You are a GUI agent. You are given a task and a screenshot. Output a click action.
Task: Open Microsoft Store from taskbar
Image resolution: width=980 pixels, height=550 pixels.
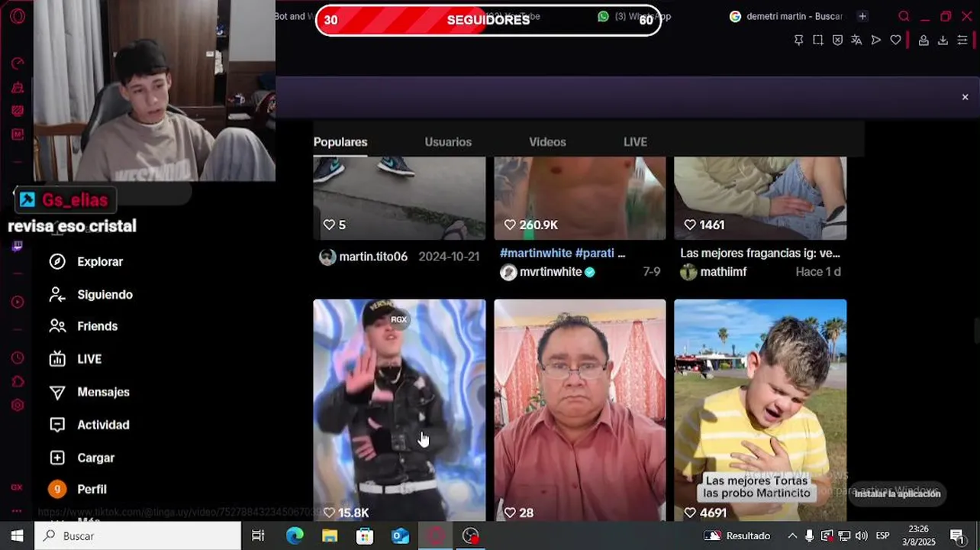pos(365,535)
